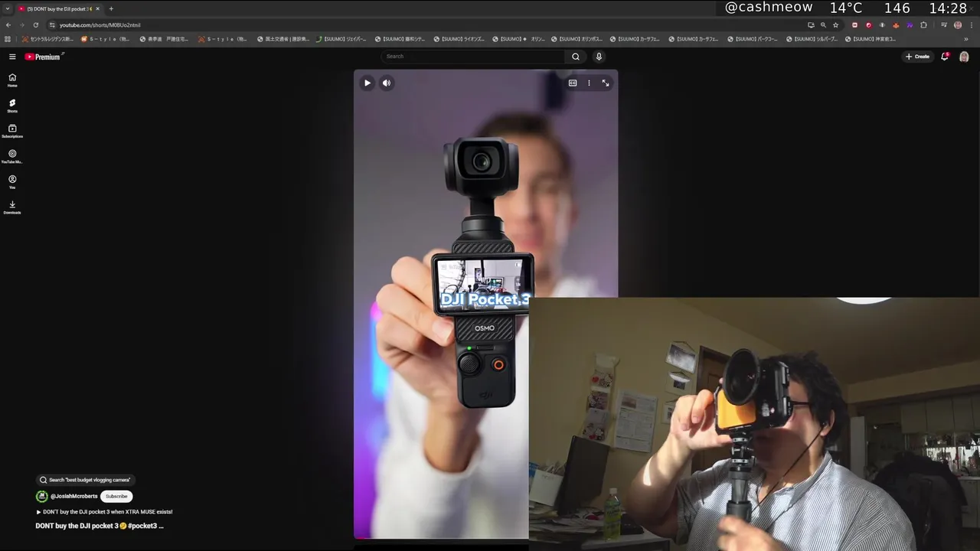The height and width of the screenshot is (551, 980).
Task: Open the tab search dropdown arrow
Action: tap(8, 8)
